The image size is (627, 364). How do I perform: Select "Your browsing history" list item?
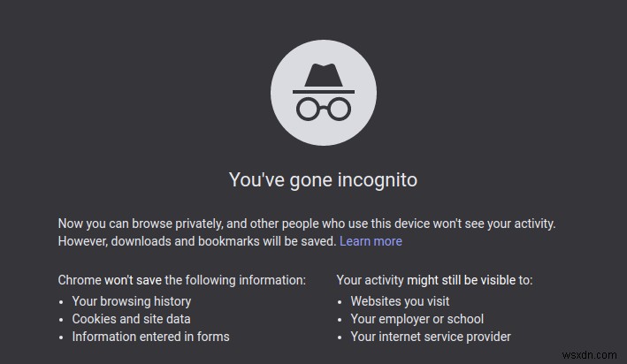coord(130,301)
